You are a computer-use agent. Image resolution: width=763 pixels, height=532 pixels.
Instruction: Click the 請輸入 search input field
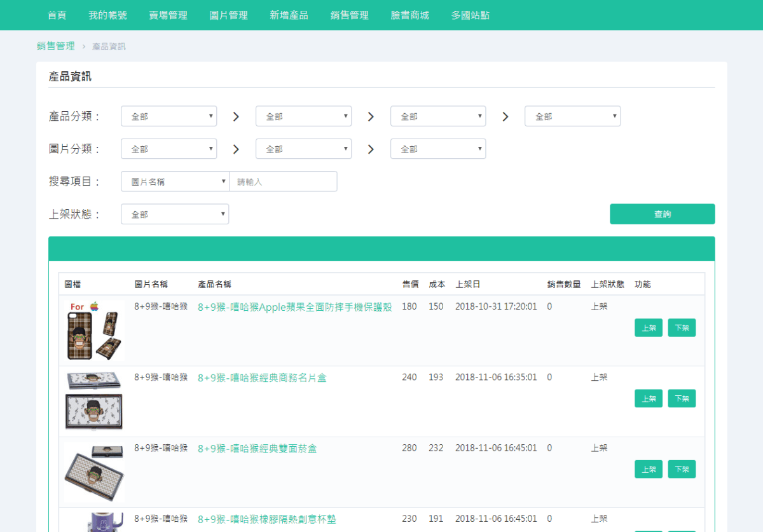(283, 181)
